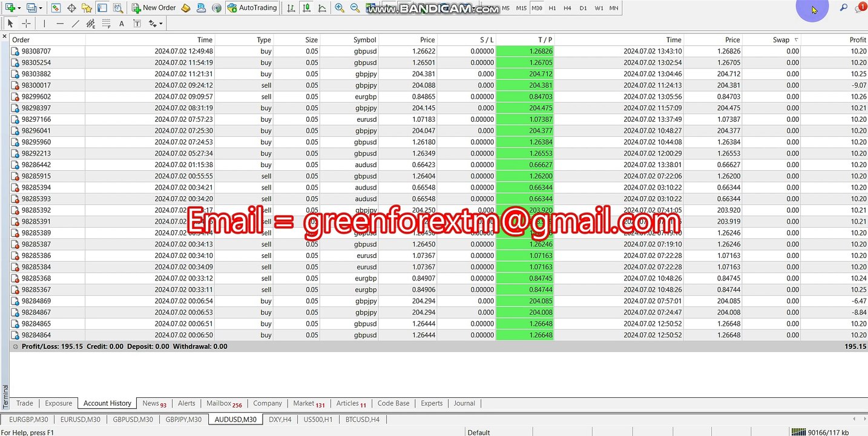Zoom out on the chart

click(355, 8)
